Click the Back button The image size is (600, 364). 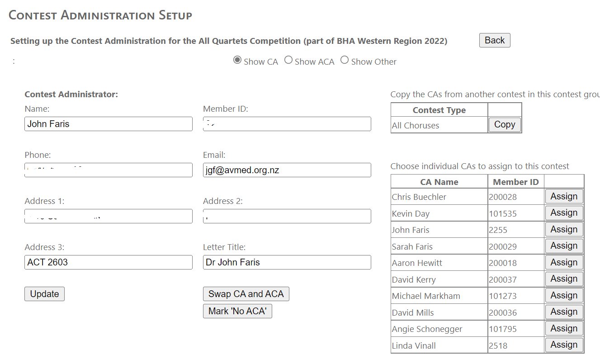click(495, 40)
